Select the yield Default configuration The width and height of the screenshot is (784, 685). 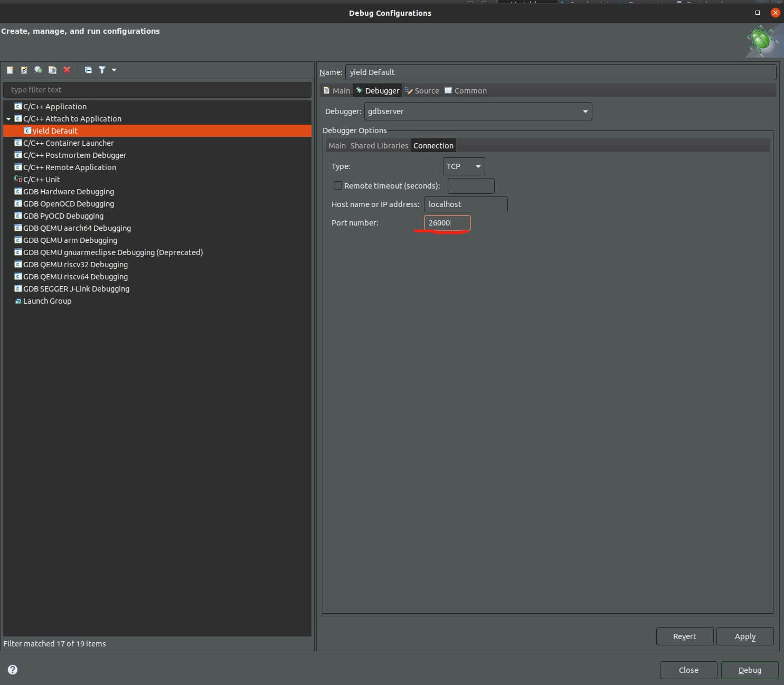coord(157,131)
